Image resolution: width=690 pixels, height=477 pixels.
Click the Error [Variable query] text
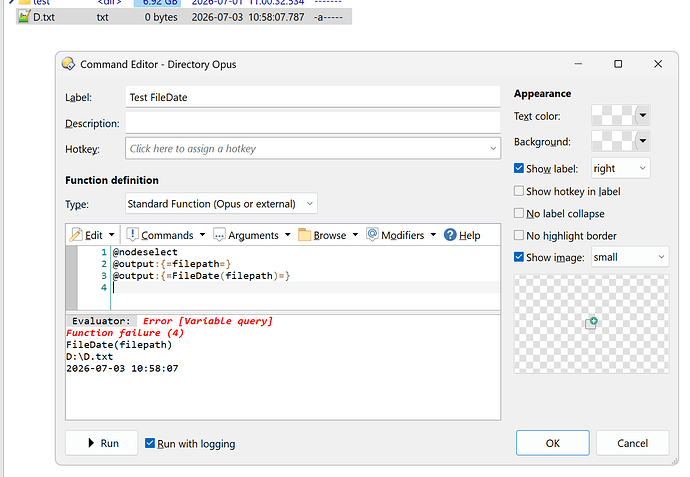coord(208,321)
